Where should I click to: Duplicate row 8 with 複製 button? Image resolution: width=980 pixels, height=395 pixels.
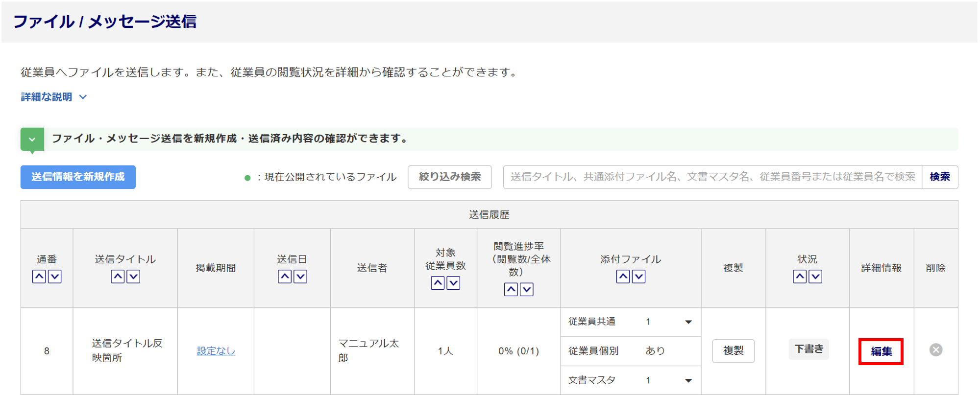click(733, 351)
